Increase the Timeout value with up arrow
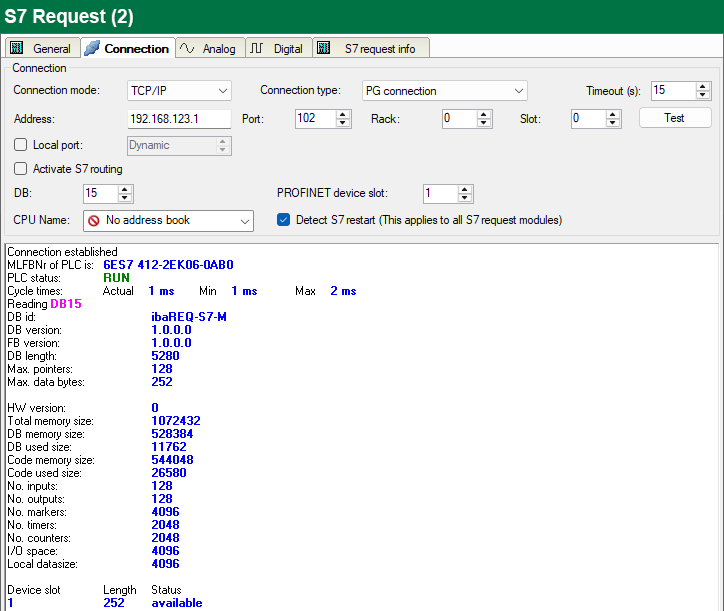Image resolution: width=724 pixels, height=611 pixels. click(x=704, y=86)
